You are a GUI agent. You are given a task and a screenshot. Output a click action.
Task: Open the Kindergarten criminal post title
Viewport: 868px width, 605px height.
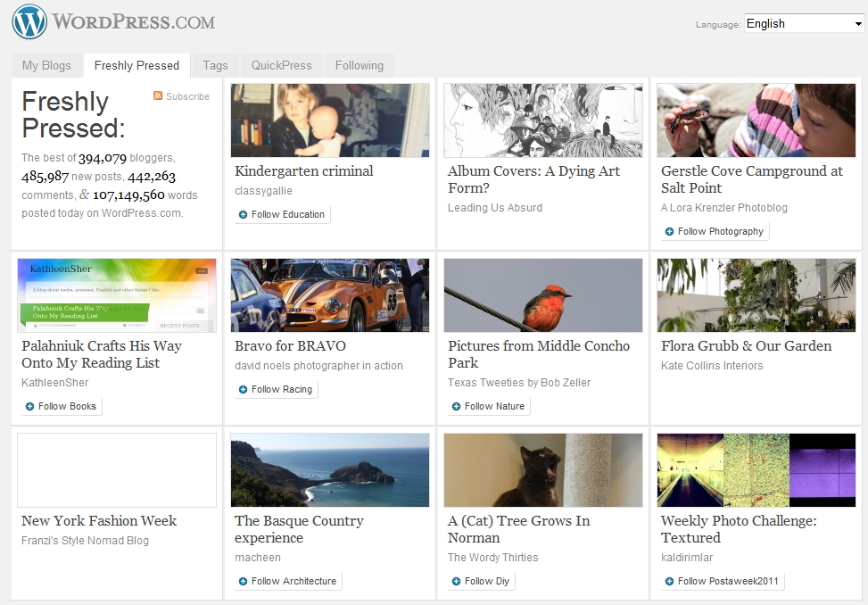303,171
